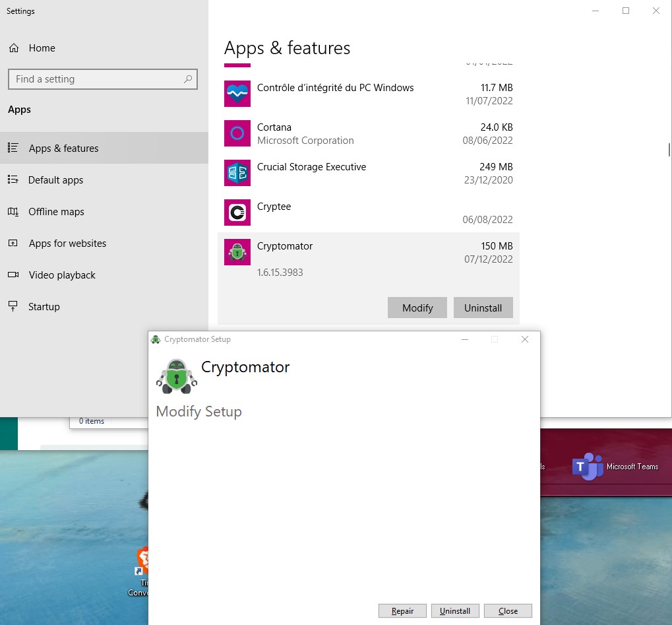Click Repair in the Cryptomator Setup dialog
This screenshot has height=625, width=672.
point(402,610)
